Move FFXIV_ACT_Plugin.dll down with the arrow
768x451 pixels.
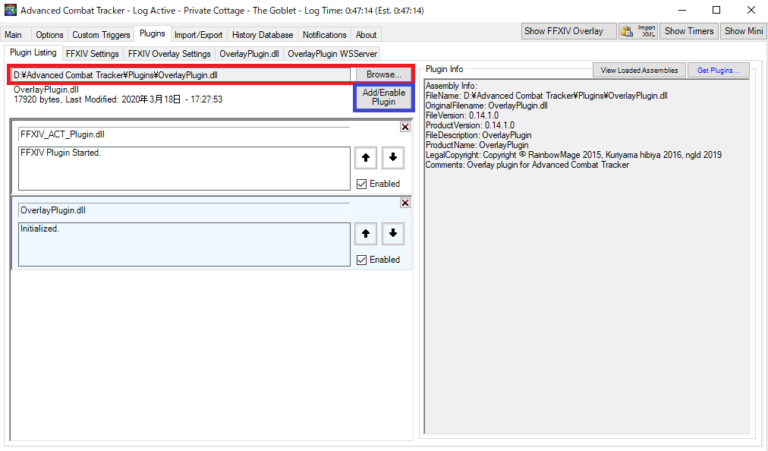pos(391,157)
